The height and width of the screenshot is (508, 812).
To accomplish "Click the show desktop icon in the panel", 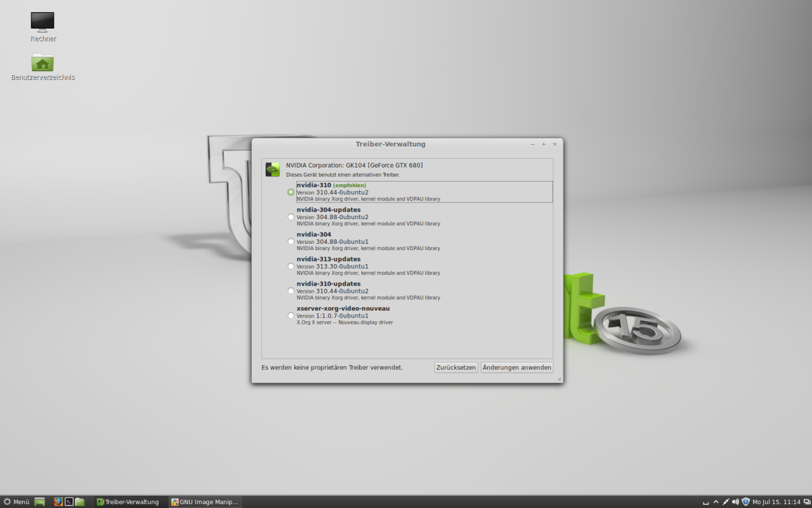I will [40, 502].
